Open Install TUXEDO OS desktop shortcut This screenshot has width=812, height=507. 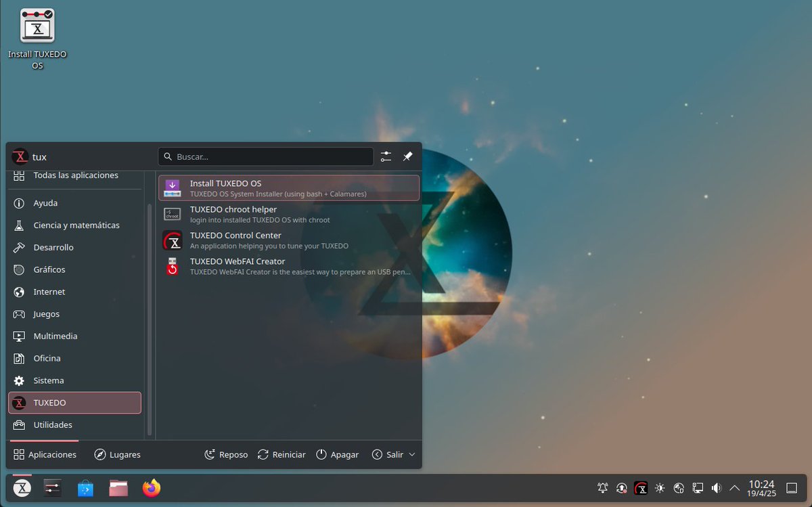[x=37, y=26]
